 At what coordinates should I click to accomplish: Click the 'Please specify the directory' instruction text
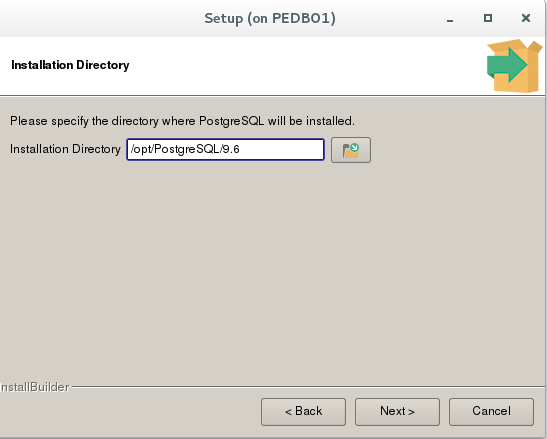182,121
